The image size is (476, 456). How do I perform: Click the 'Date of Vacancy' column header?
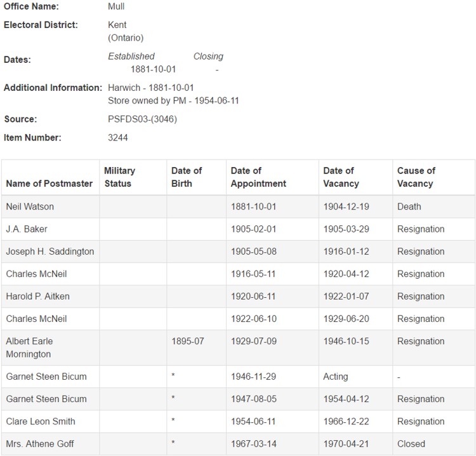[x=341, y=177]
